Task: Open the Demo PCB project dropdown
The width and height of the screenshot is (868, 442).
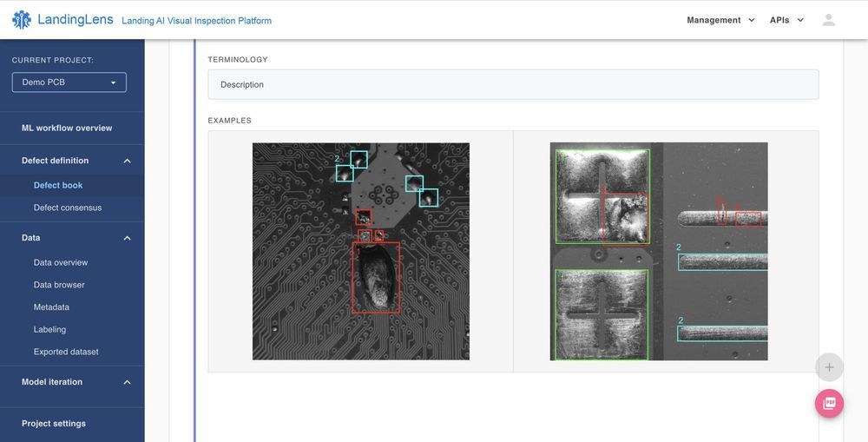Action: (69, 82)
